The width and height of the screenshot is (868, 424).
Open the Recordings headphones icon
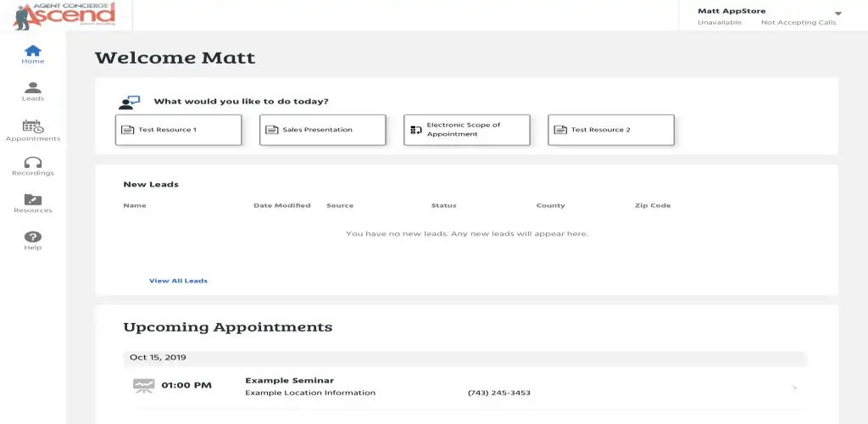pyautogui.click(x=33, y=163)
